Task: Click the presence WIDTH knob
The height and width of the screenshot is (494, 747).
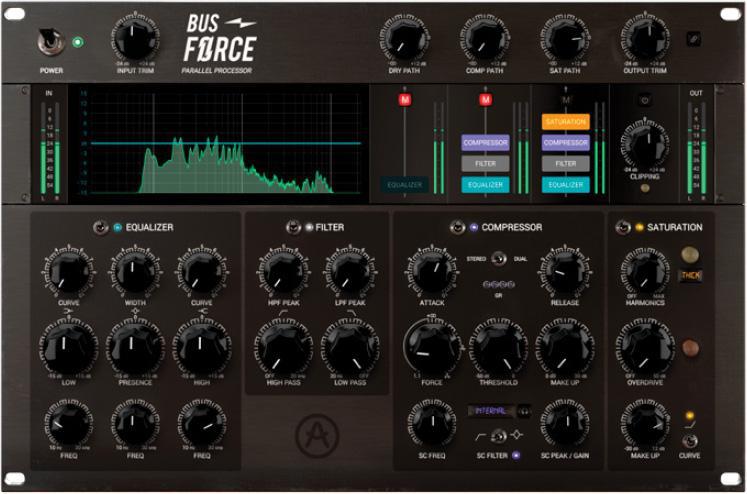Action: coord(135,272)
